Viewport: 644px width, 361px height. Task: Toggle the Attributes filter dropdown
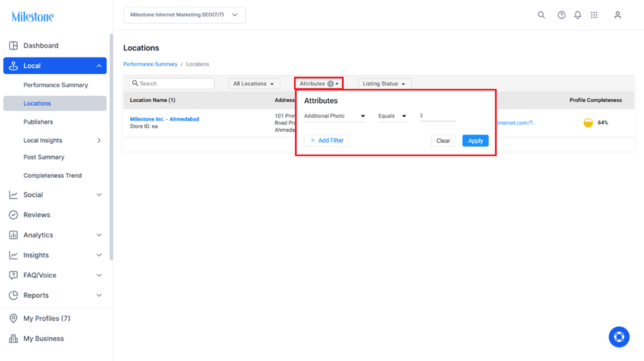[319, 84]
